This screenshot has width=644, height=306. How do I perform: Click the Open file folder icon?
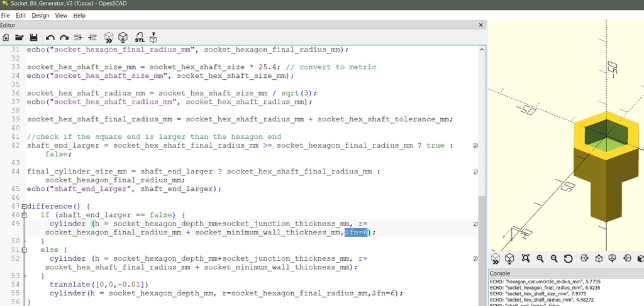coord(19,38)
